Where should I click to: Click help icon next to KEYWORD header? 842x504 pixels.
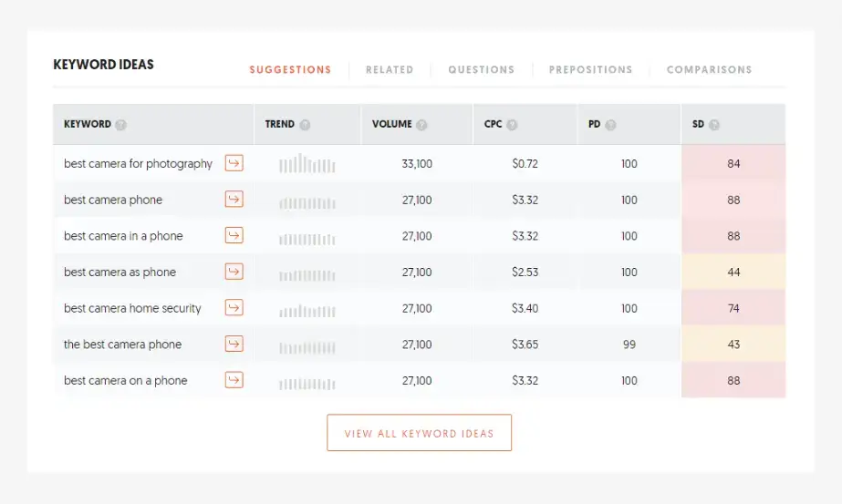click(x=120, y=125)
